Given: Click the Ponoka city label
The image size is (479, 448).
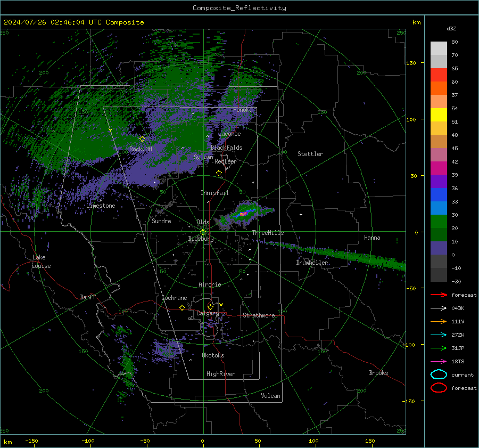Looking at the screenshot, I should 243,110.
